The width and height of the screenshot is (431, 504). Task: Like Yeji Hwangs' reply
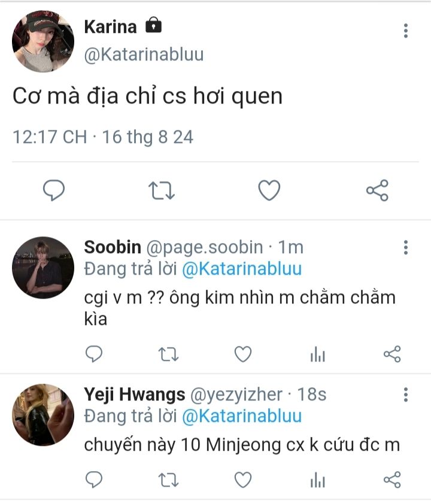tap(243, 480)
